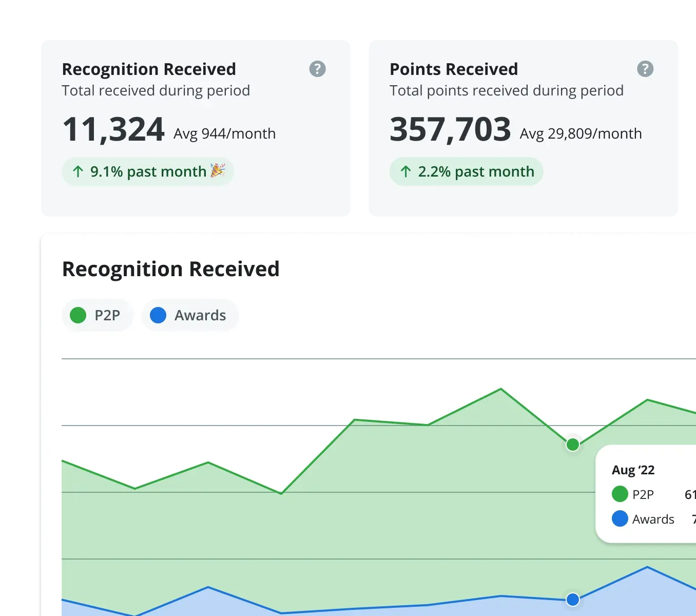Click the green data point on the chart

point(572,445)
